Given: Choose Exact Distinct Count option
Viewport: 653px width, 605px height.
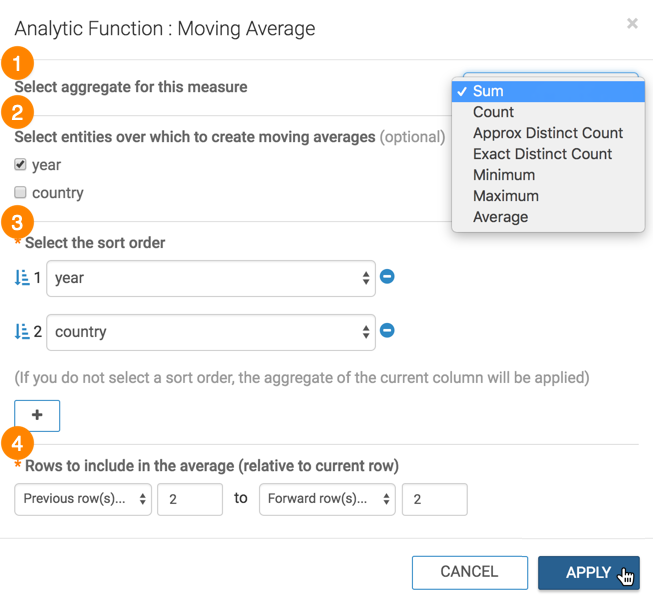Looking at the screenshot, I should coord(542,154).
